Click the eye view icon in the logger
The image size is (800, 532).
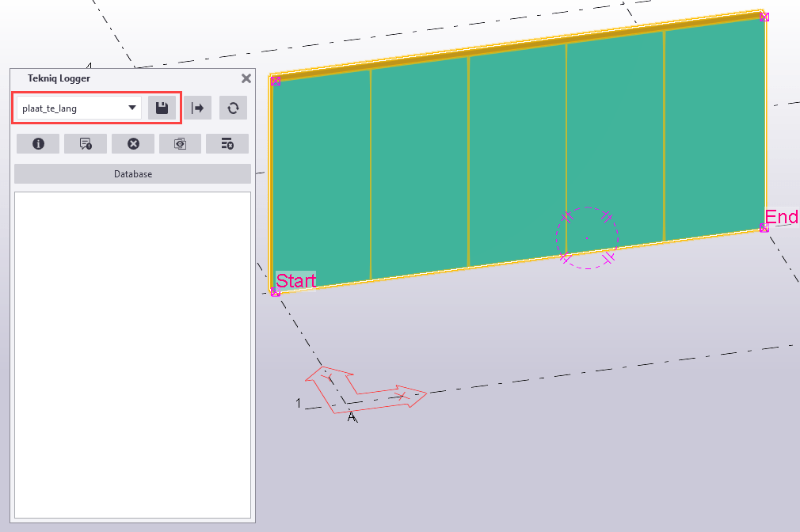tap(180, 143)
